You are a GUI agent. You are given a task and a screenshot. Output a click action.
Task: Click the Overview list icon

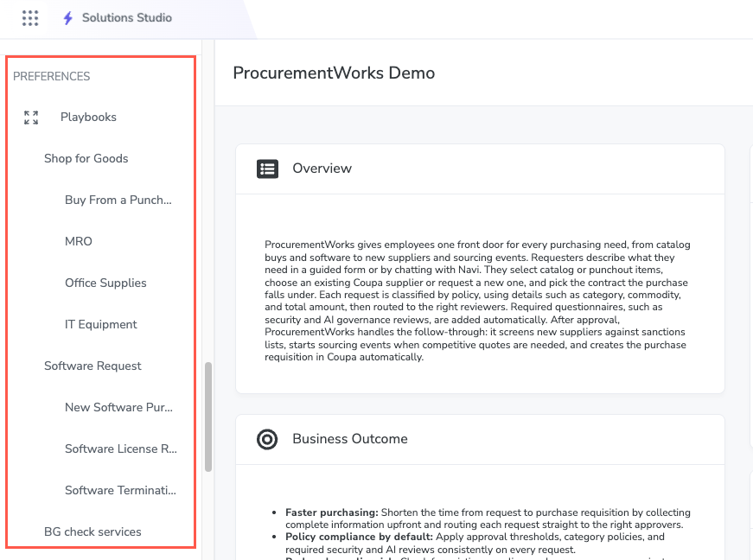click(x=267, y=169)
